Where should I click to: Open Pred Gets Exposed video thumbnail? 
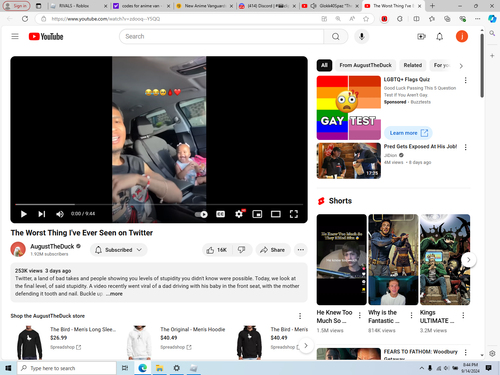point(349,161)
